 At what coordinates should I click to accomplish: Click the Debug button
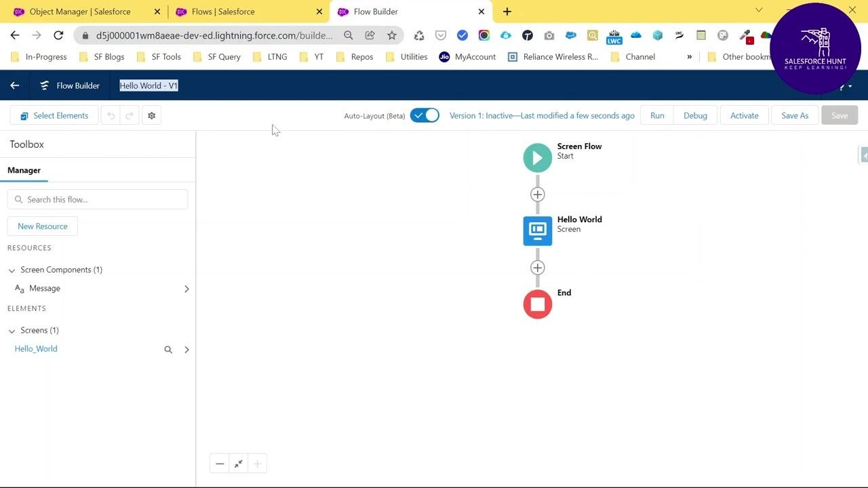tap(695, 116)
